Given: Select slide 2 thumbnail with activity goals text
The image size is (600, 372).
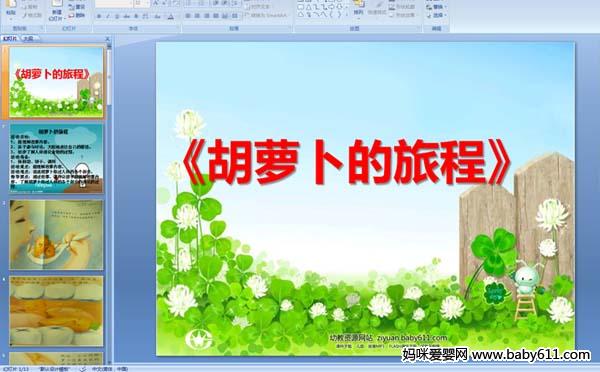Looking at the screenshot, I should (56, 158).
